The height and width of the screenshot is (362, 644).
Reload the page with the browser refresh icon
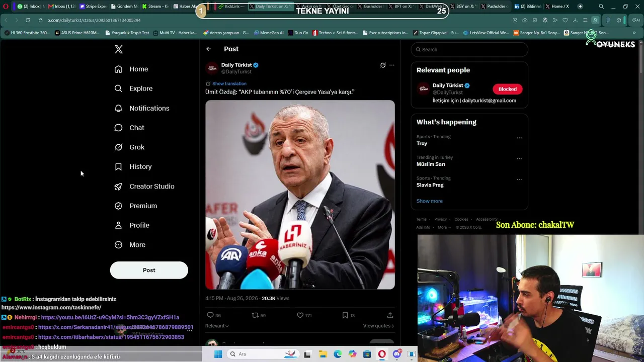(x=27, y=20)
